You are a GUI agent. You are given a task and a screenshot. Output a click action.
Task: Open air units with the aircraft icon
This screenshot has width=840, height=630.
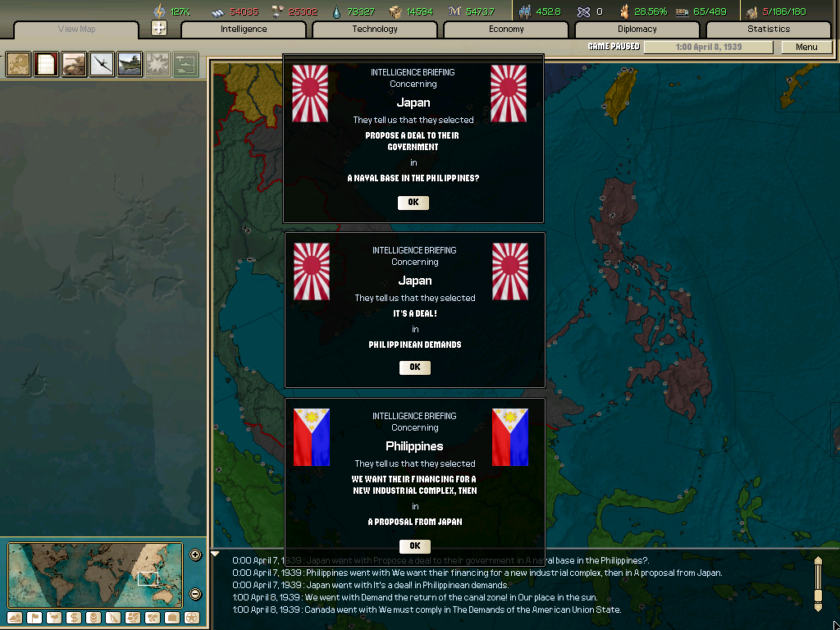tap(102, 64)
